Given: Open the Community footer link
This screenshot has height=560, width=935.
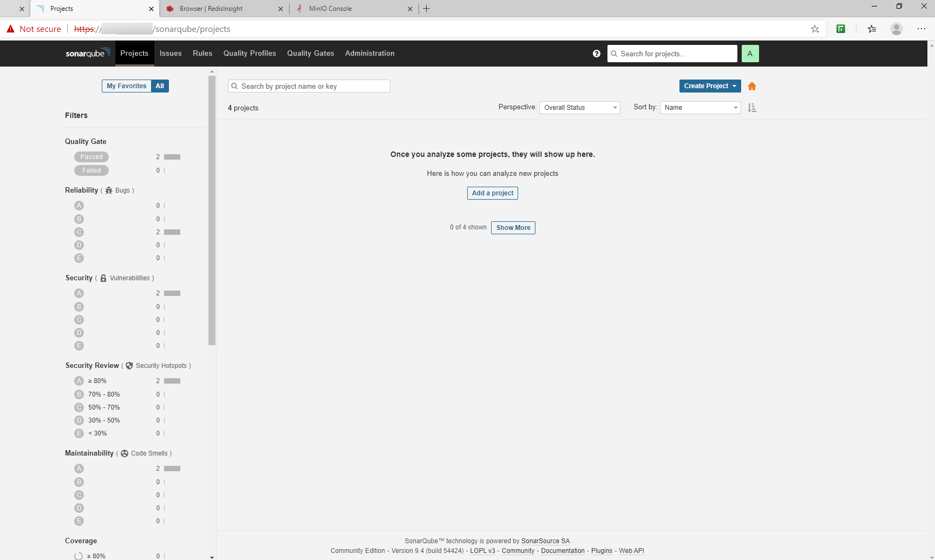Looking at the screenshot, I should [x=518, y=551].
